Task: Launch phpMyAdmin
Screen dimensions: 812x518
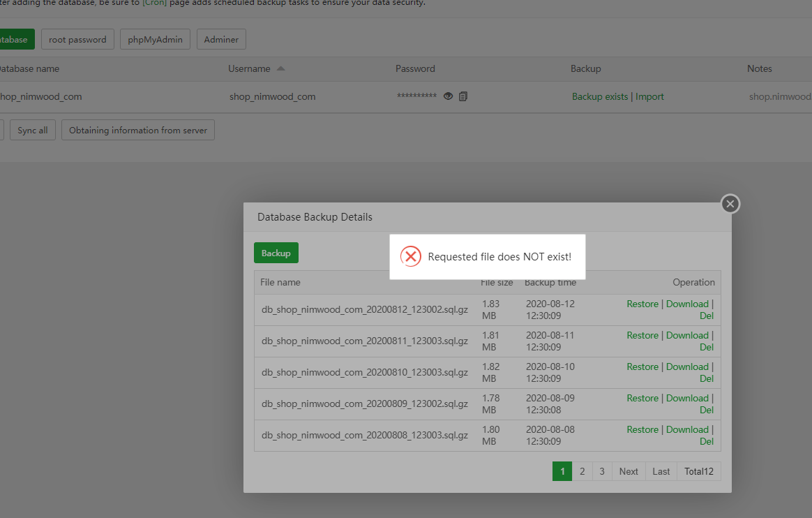Action: 156,39
